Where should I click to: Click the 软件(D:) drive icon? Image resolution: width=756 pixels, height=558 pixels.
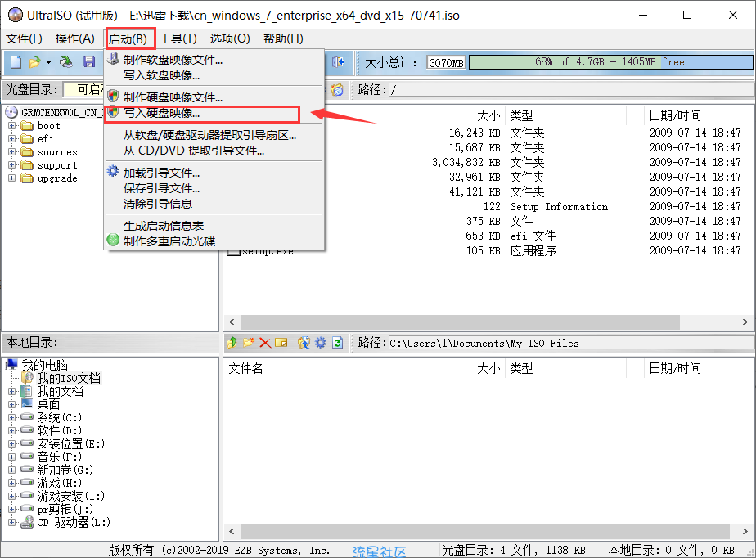[27, 430]
